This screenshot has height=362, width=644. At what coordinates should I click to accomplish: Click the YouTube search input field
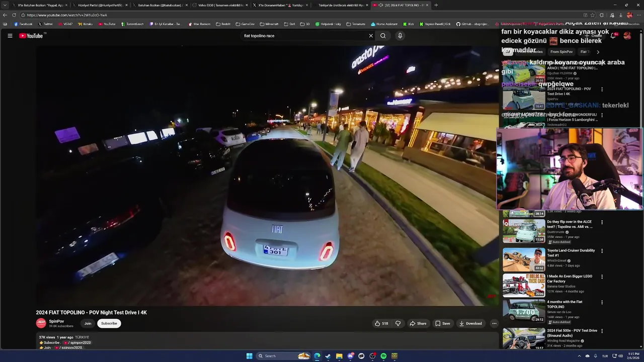[304, 36]
